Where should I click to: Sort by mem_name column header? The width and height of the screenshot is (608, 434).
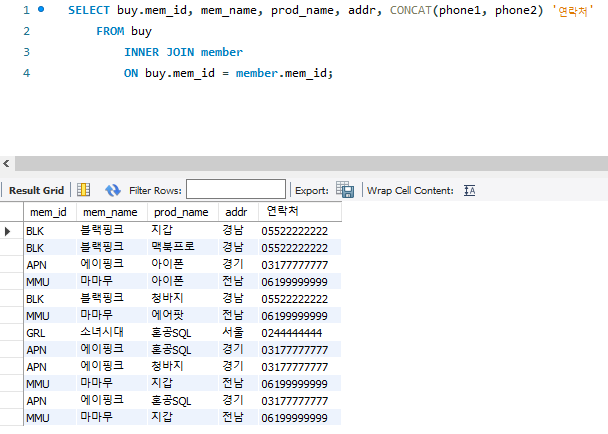tap(112, 212)
